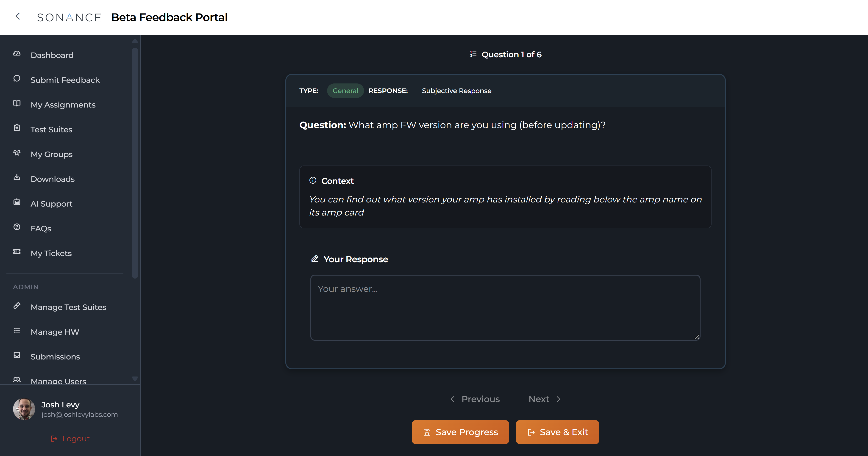Go back using the header arrow

click(18, 16)
